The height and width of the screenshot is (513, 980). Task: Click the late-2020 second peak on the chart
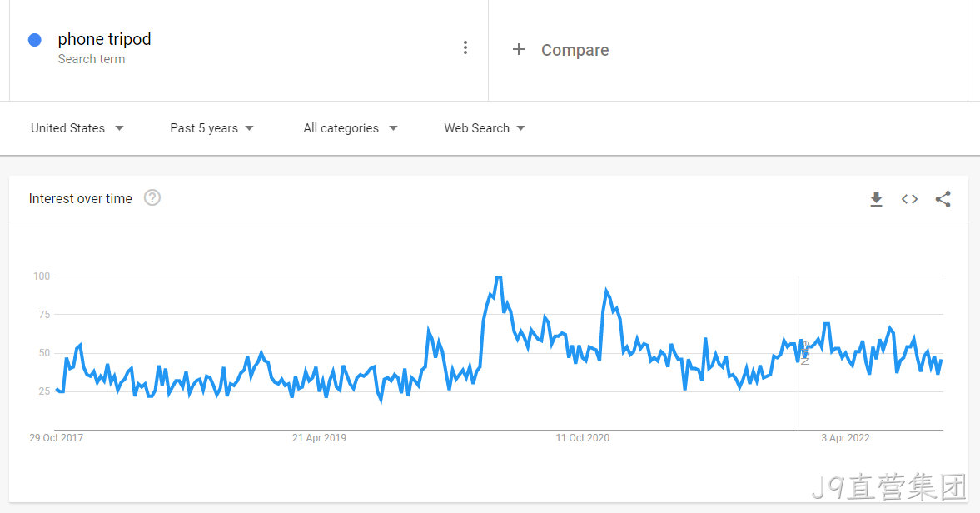606,291
